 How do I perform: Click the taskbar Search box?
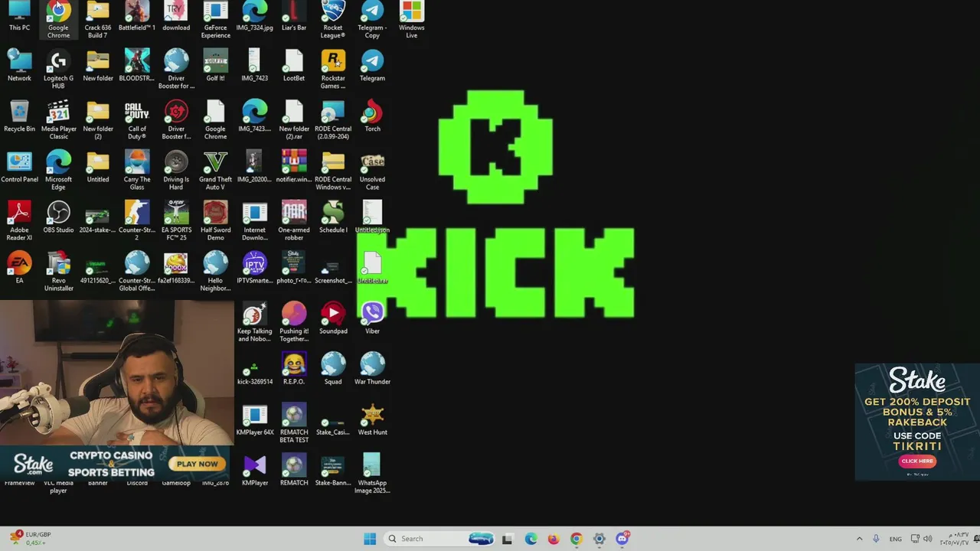439,539
